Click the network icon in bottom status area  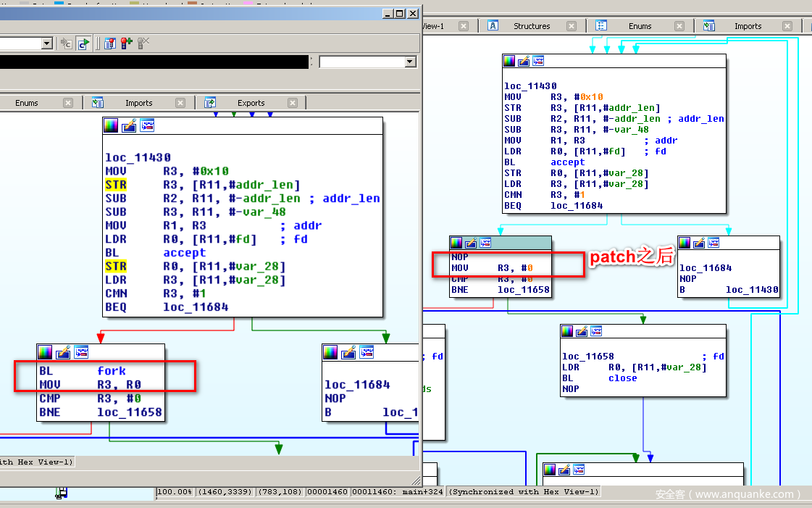click(62, 493)
